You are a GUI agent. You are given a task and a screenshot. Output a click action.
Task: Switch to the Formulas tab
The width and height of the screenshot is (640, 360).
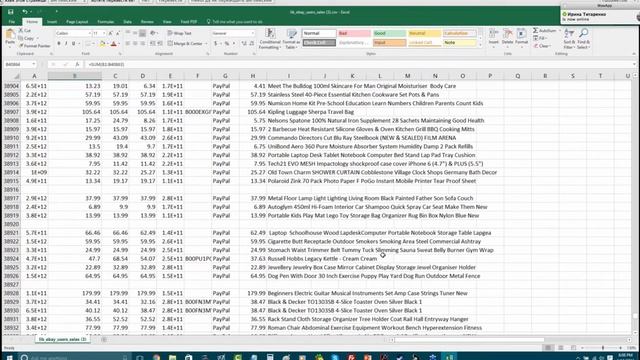tap(105, 22)
